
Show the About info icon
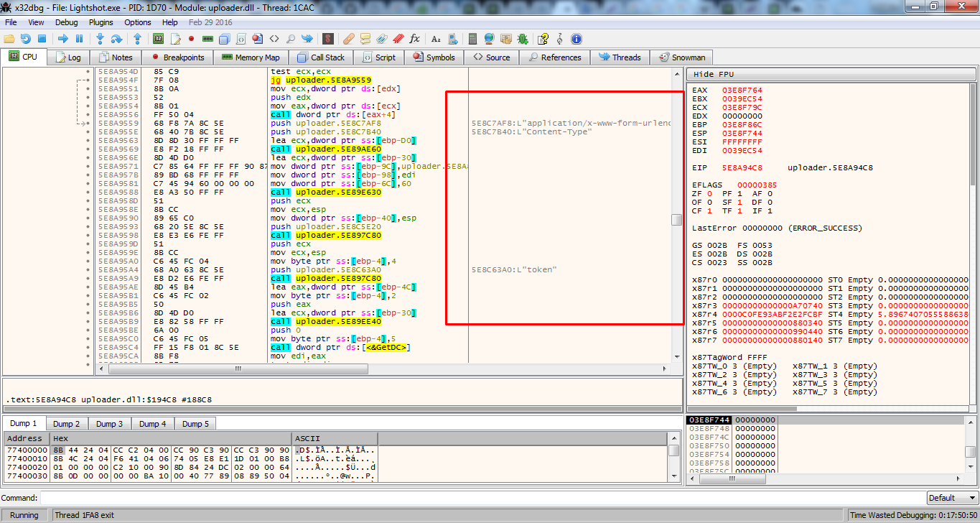pyautogui.click(x=576, y=39)
